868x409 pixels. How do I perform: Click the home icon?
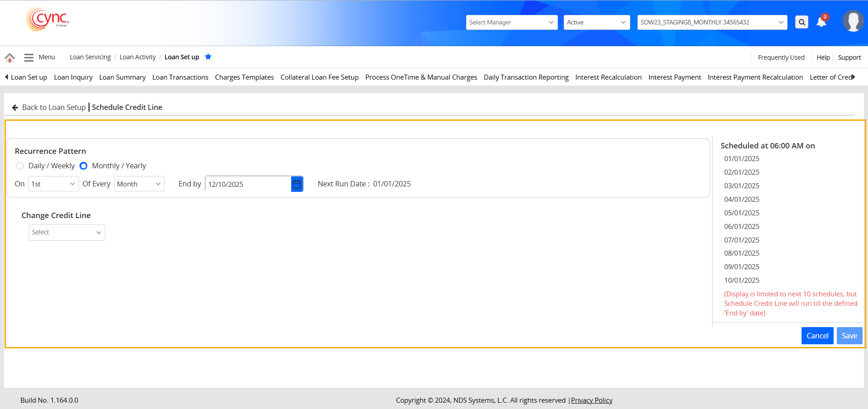[9, 57]
